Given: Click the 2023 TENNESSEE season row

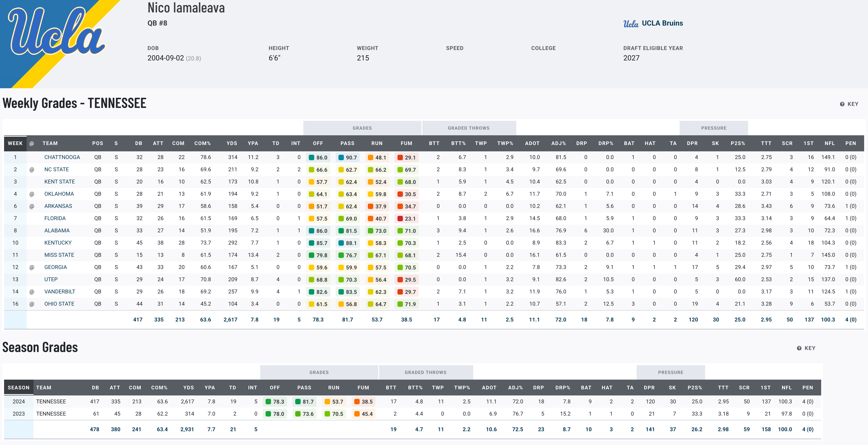Looking at the screenshot, I should coord(51,414).
